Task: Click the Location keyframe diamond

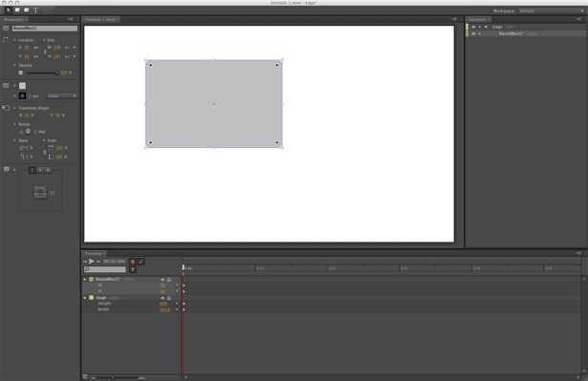Action: [14, 40]
